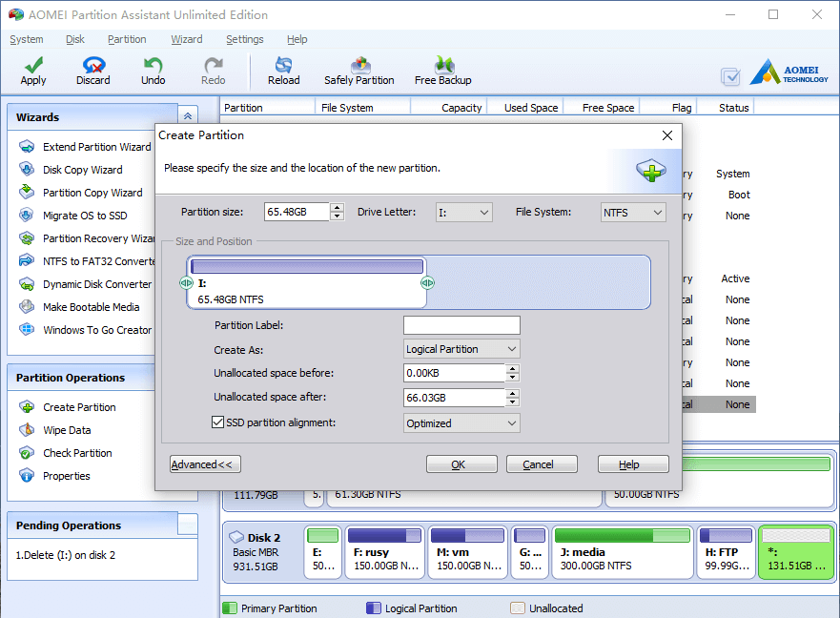Click the Apply checkmark icon
The width and height of the screenshot is (840, 618).
point(33,65)
